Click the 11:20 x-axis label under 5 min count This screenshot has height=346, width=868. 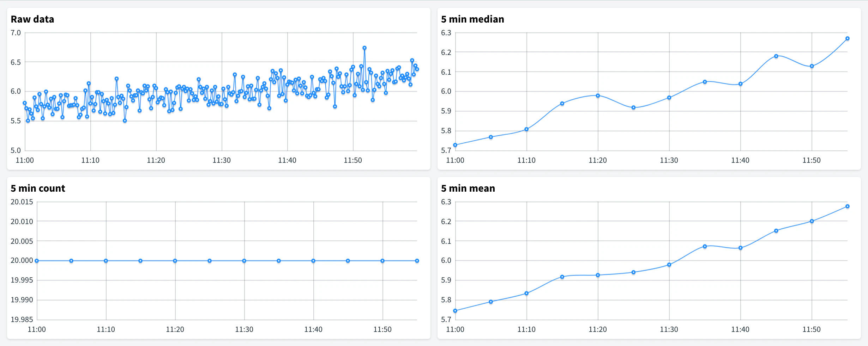[x=175, y=329]
